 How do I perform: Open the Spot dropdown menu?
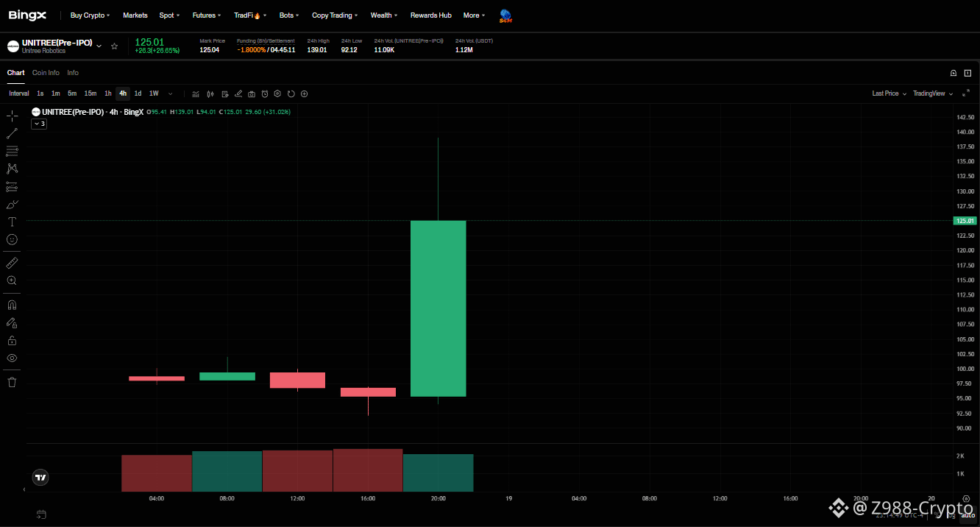(169, 15)
